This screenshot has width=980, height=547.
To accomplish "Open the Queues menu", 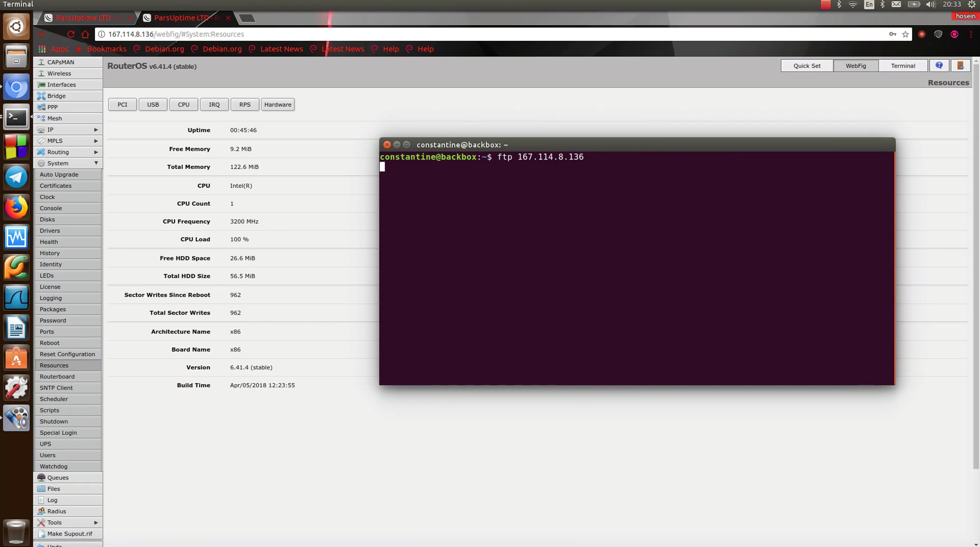I will (x=68, y=478).
